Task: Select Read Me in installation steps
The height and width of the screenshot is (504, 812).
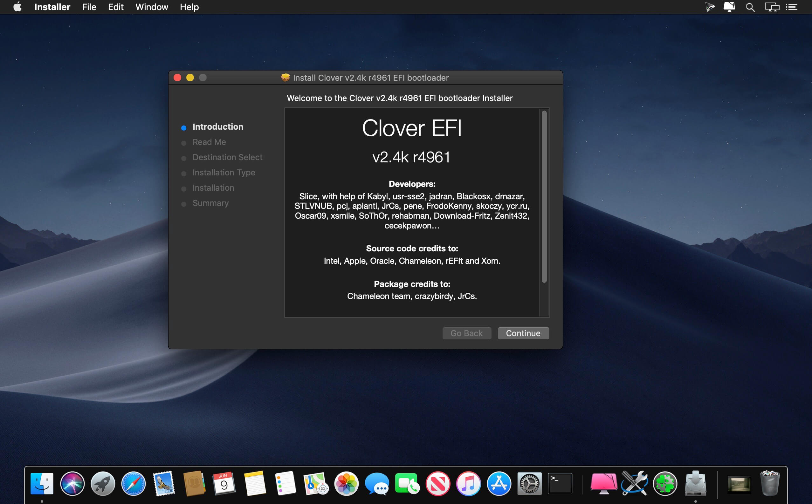Action: click(209, 142)
